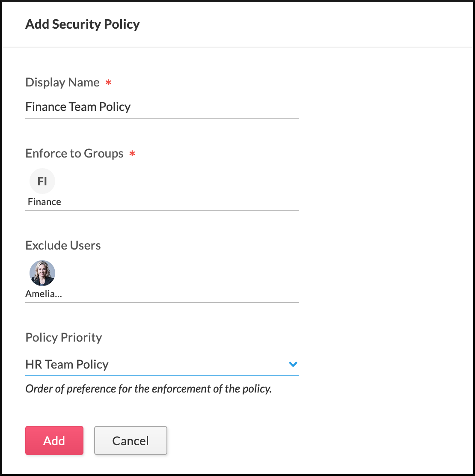
Task: Click the order of preference helper text
Action: click(148, 389)
